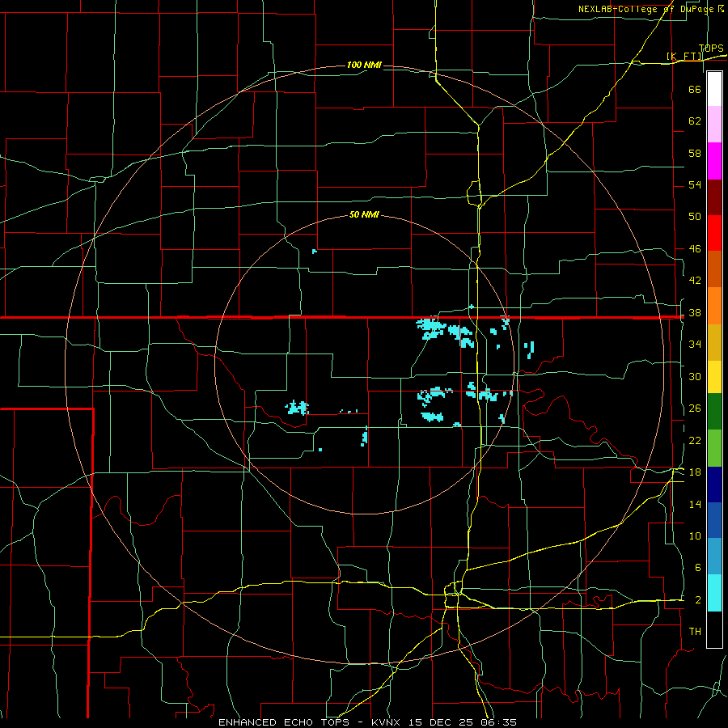The height and width of the screenshot is (728, 728).
Task: Click the '42' legend value
Action: pyautogui.click(x=695, y=281)
